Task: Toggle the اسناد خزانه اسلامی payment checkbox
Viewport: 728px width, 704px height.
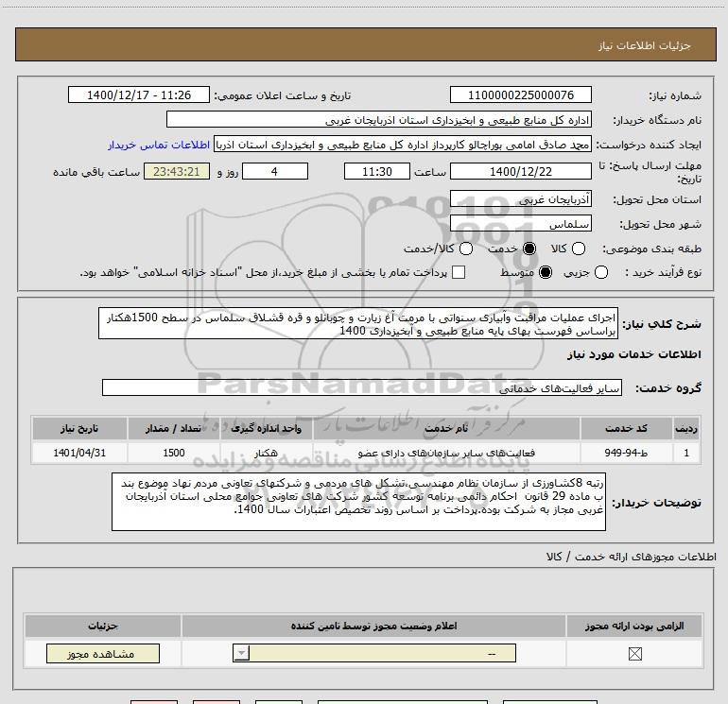Action: coord(459,272)
